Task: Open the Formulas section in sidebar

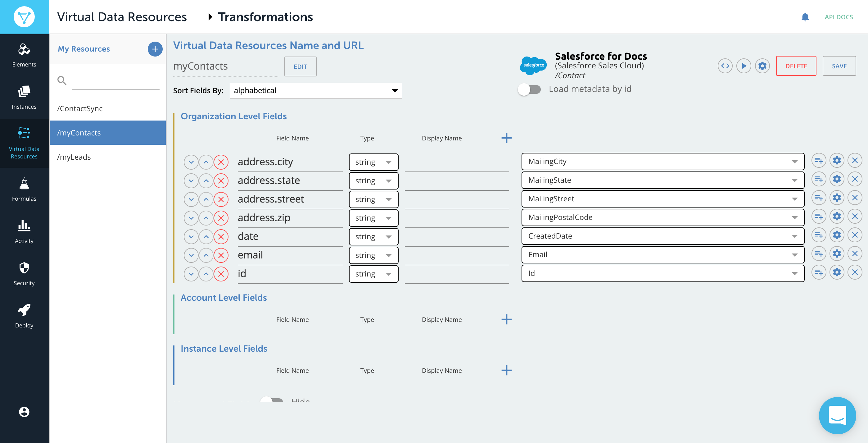Action: (x=24, y=190)
